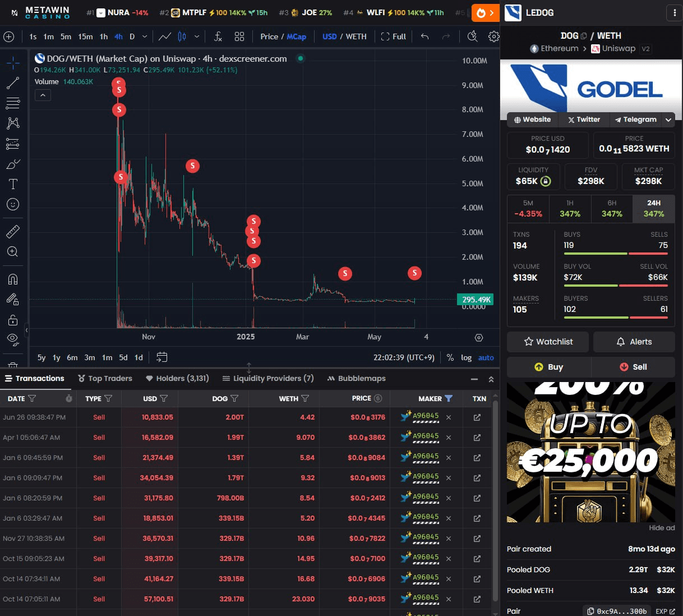The height and width of the screenshot is (616, 683).
Task: Click the green Buy button
Action: (x=548, y=367)
